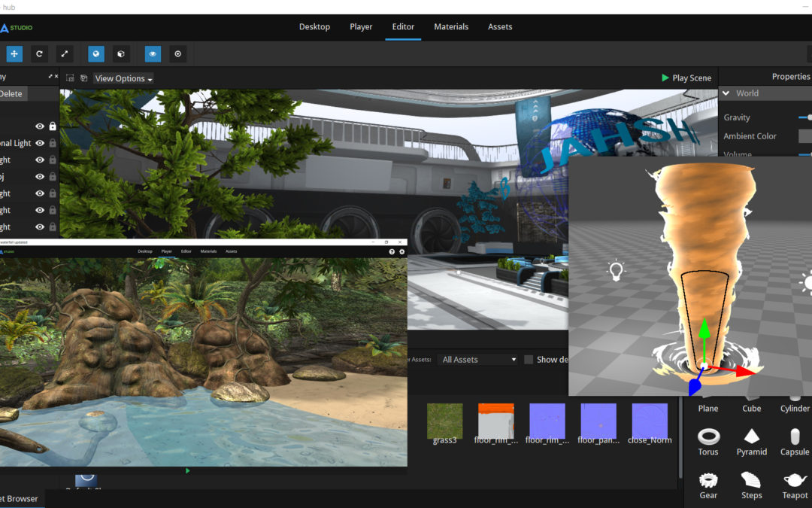Viewport: 812px width, 508px height.
Task: Add a Steps primitive
Action: pyautogui.click(x=751, y=485)
